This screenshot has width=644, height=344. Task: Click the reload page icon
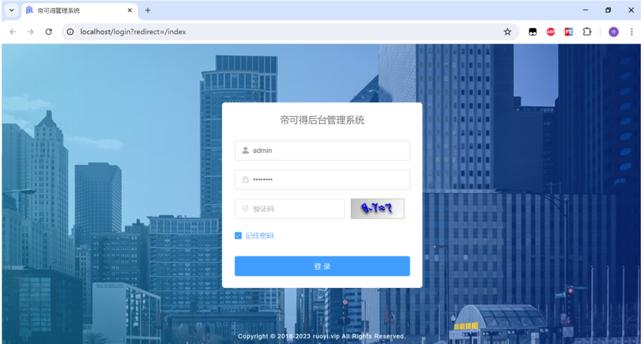point(49,32)
